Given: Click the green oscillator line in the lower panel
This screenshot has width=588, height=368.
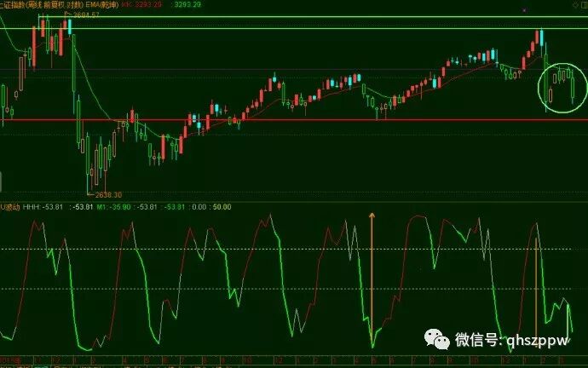Looking at the screenshot, I should (x=285, y=285).
